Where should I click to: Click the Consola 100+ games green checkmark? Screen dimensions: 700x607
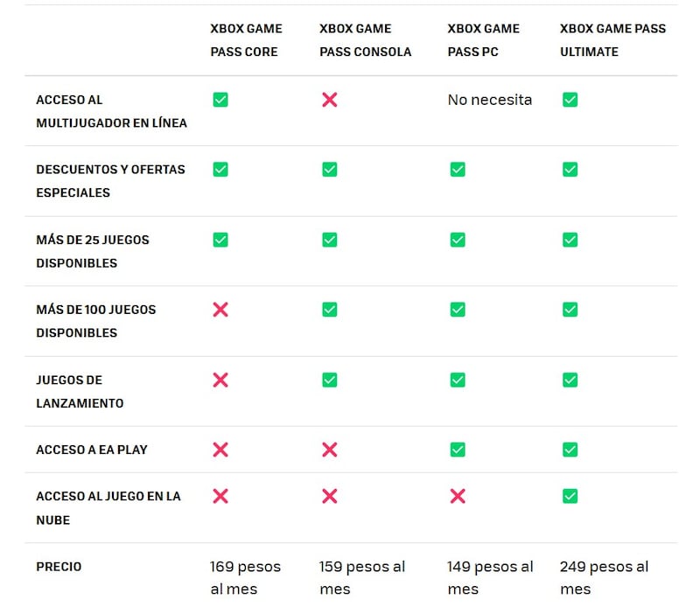[329, 310]
